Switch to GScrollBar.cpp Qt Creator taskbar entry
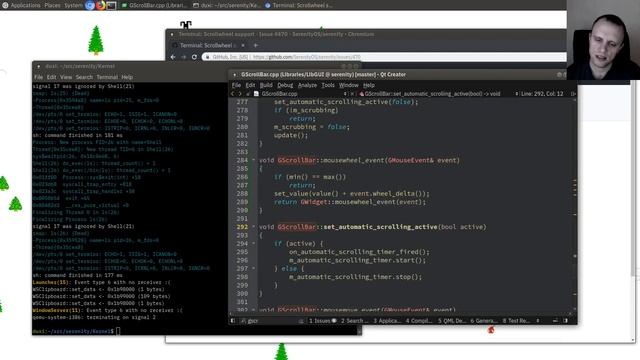 click(154, 5)
